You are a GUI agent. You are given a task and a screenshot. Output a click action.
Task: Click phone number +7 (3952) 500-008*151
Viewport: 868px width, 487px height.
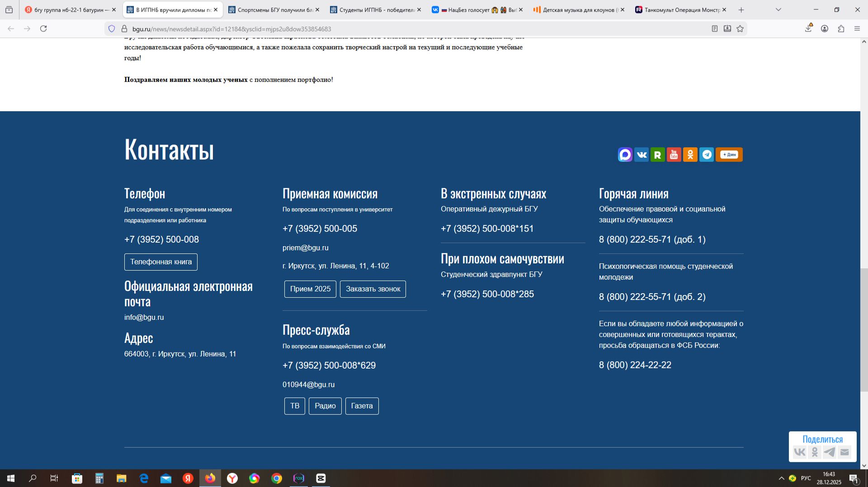click(x=487, y=229)
